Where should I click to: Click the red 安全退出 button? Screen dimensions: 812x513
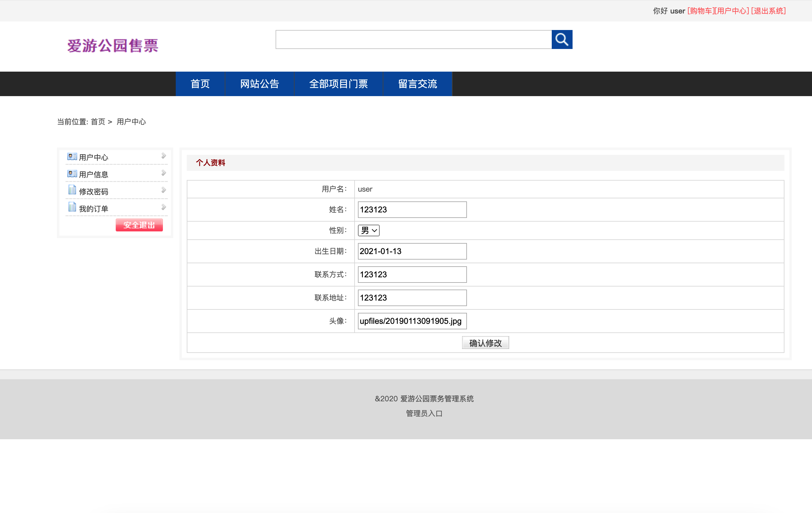coord(139,225)
